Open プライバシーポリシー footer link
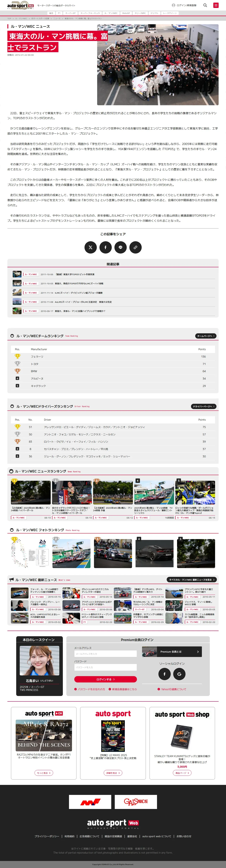 tap(46, 836)
